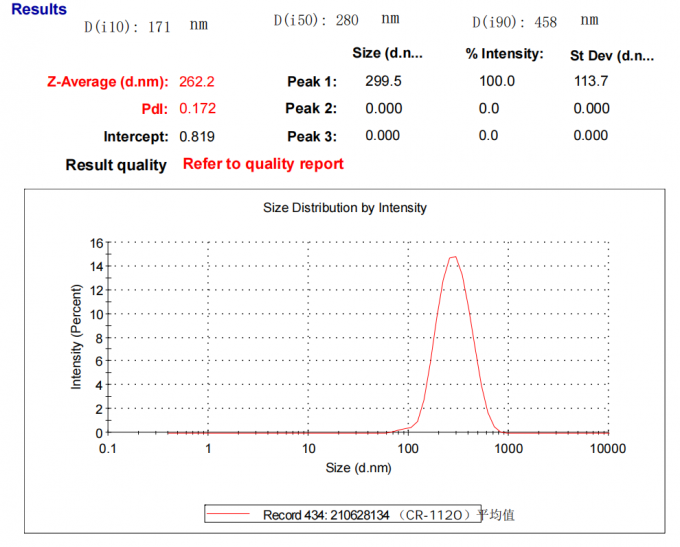680x547 pixels.
Task: Select the Intercept value 0.819
Action: pos(197,136)
